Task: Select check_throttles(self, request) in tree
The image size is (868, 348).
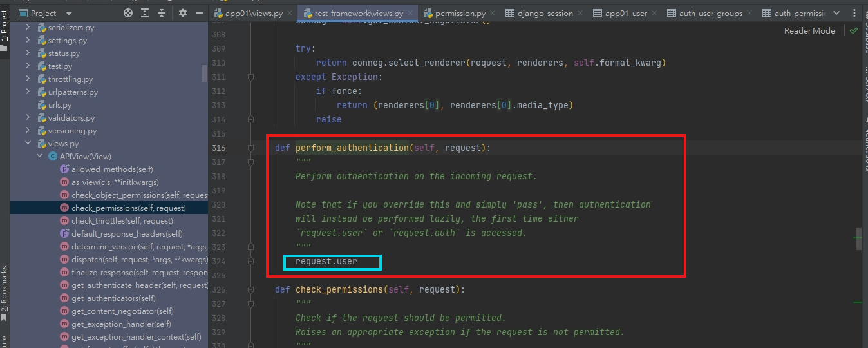Action: pos(117,221)
